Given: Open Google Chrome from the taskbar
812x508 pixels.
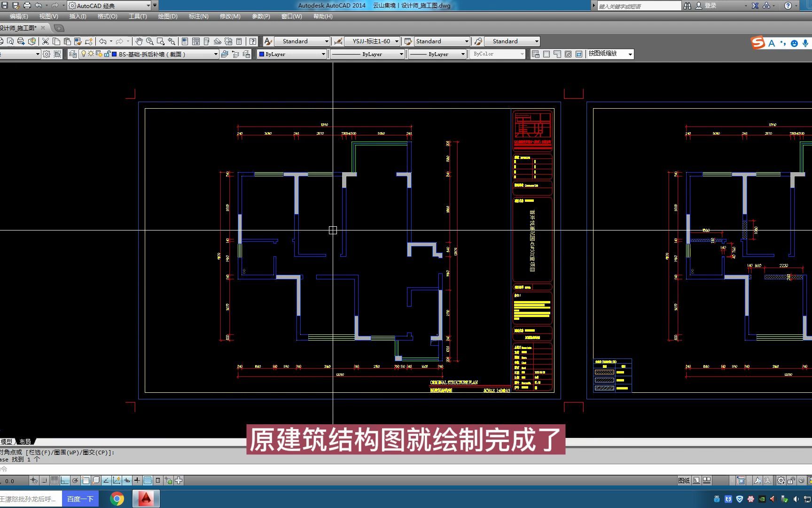Looking at the screenshot, I should coord(117,499).
